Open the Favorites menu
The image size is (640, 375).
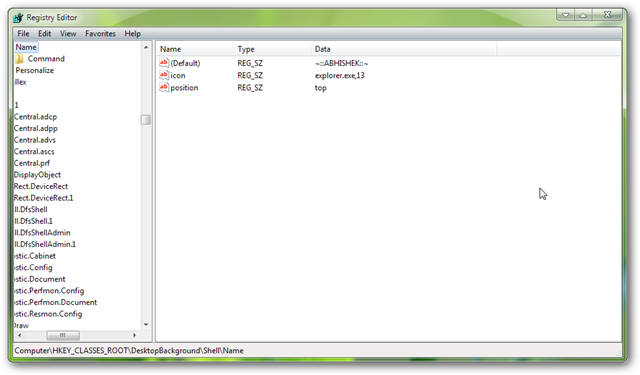coord(100,33)
